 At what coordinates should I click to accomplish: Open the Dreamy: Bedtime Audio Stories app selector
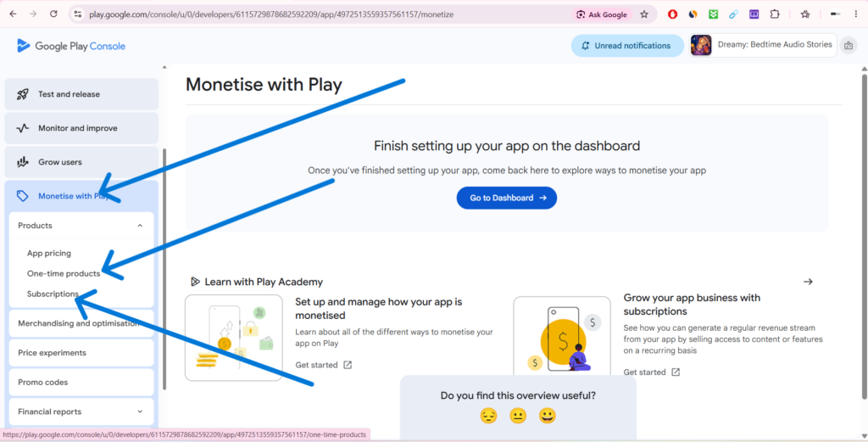(764, 46)
